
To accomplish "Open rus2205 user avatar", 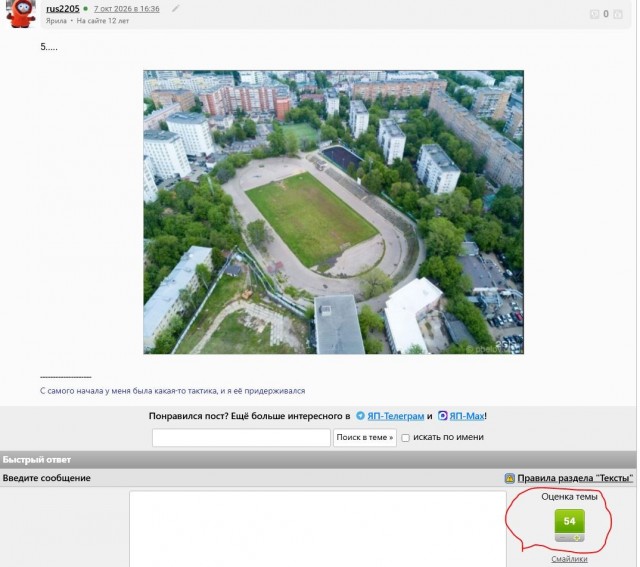I will tap(20, 13).
